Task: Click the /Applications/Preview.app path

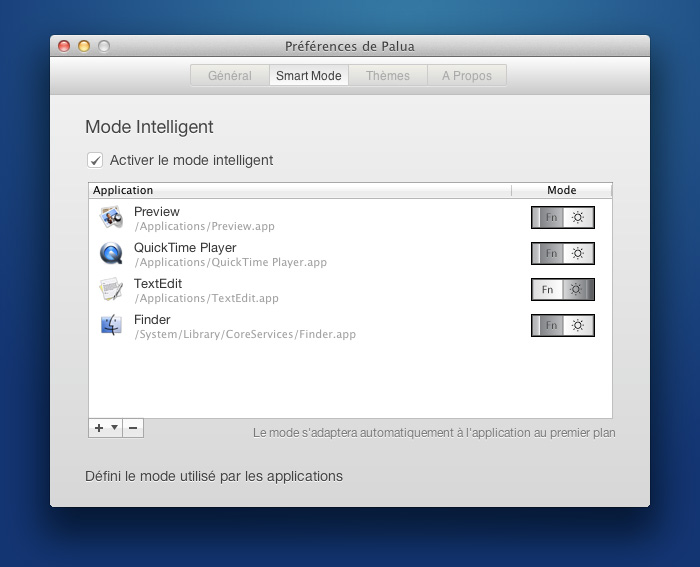Action: point(205,226)
